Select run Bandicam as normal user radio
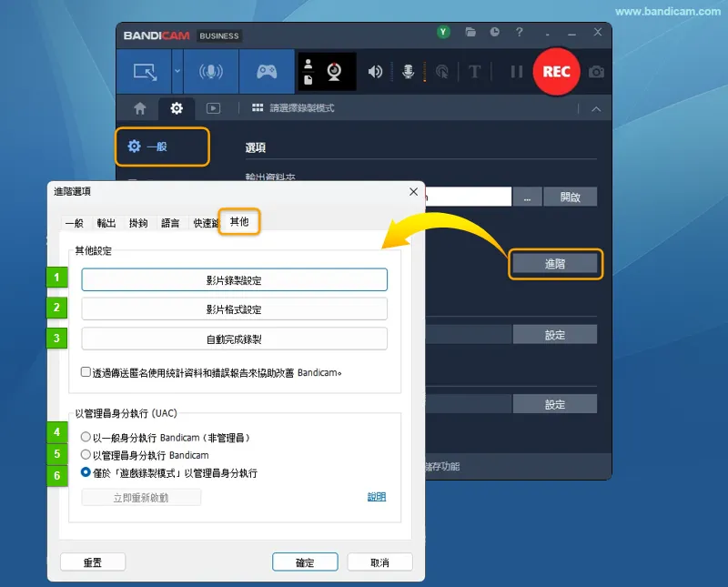728x587 pixels. [x=86, y=437]
